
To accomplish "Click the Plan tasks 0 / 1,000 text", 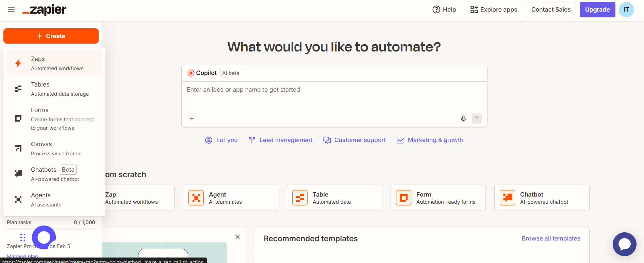I will 51,222.
